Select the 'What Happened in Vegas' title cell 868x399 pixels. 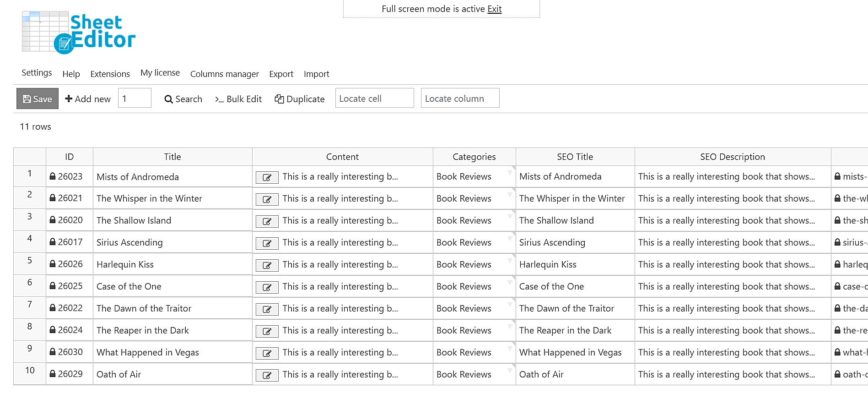(x=173, y=352)
